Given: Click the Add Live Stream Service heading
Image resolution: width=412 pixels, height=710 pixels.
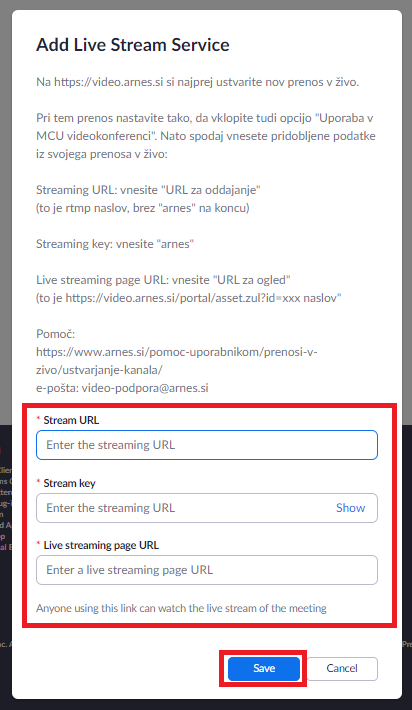Looking at the screenshot, I should [133, 45].
